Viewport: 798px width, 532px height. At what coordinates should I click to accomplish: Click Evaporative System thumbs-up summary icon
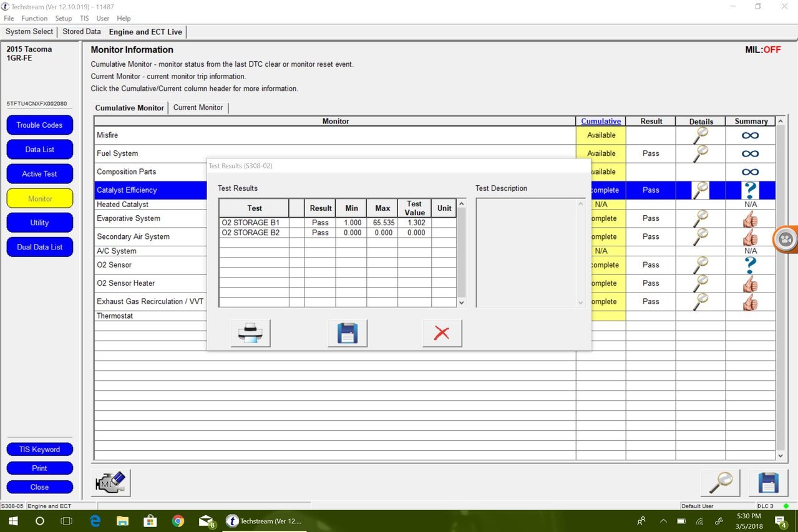click(x=751, y=218)
